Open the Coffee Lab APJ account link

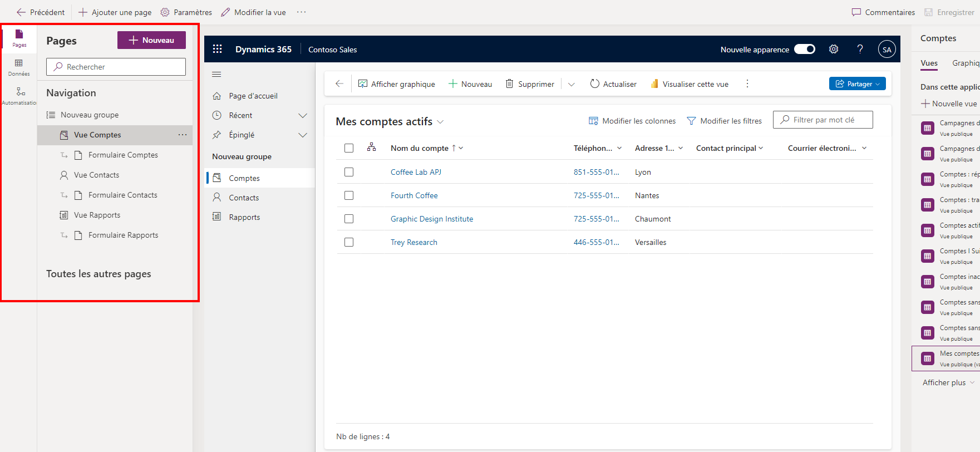[x=416, y=172]
